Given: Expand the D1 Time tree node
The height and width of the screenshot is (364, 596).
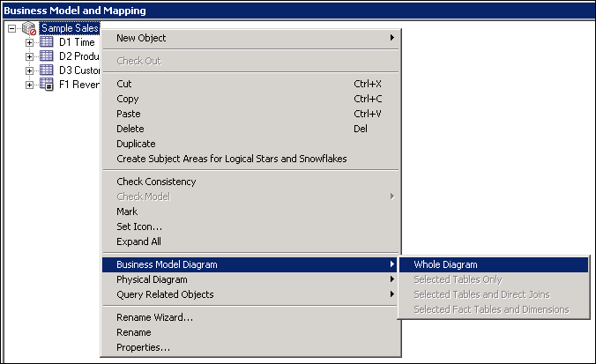Looking at the screenshot, I should coord(30,42).
